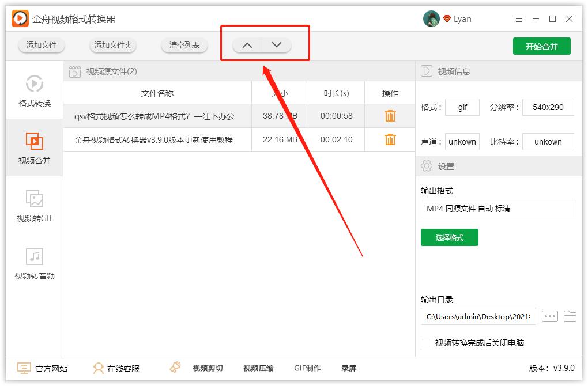Click the 分辨率 540x290 field
588x386 pixels.
tap(548, 107)
